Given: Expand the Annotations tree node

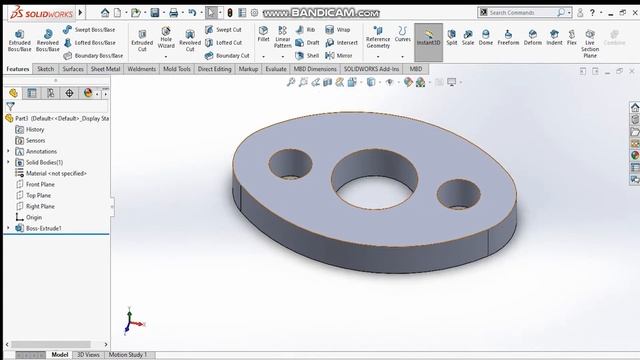Looking at the screenshot, I should tap(8, 151).
